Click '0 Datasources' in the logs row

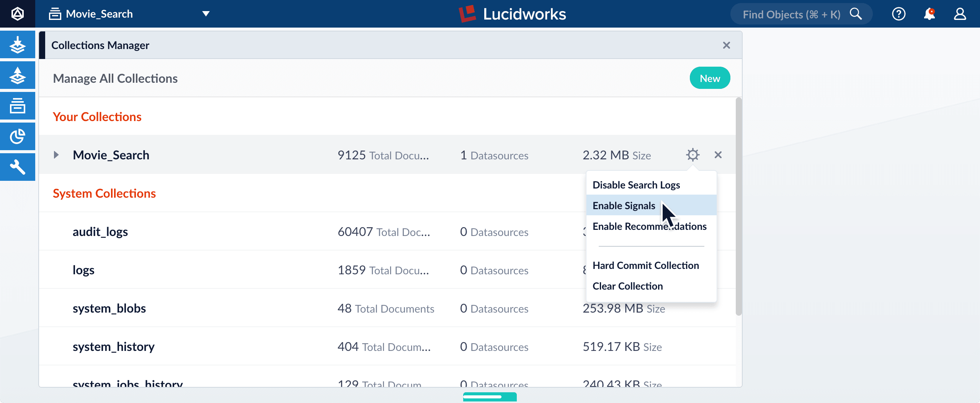tap(494, 270)
